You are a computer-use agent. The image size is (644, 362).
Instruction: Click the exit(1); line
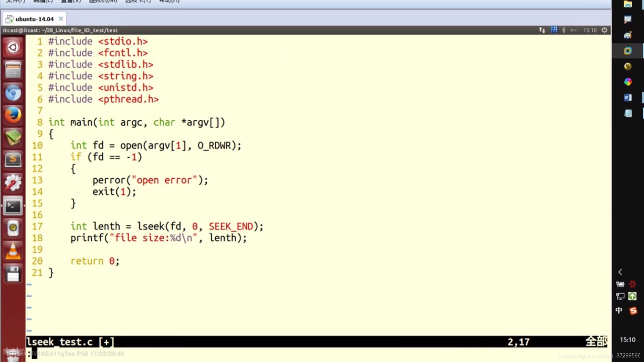click(114, 192)
